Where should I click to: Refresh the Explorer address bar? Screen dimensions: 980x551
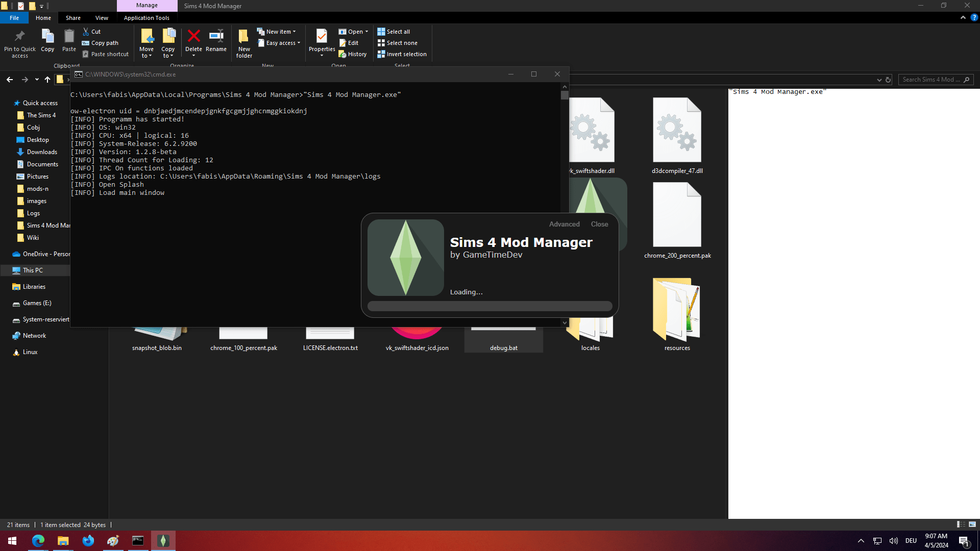pos(888,80)
